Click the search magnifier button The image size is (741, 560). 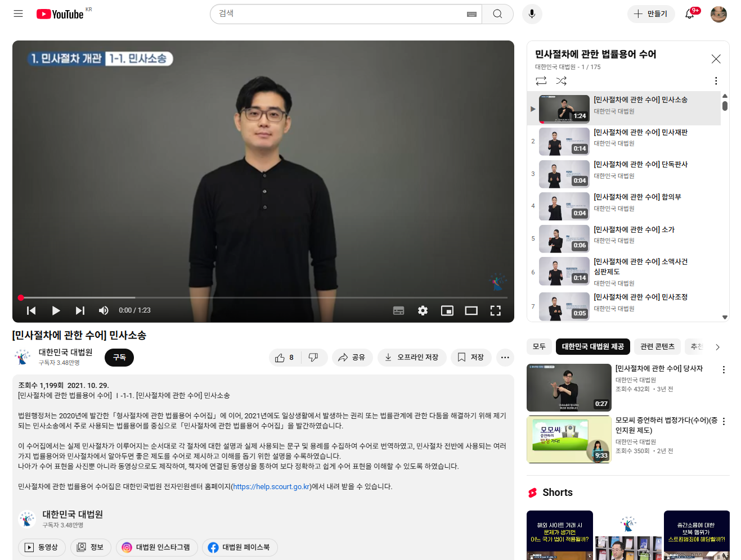[497, 14]
